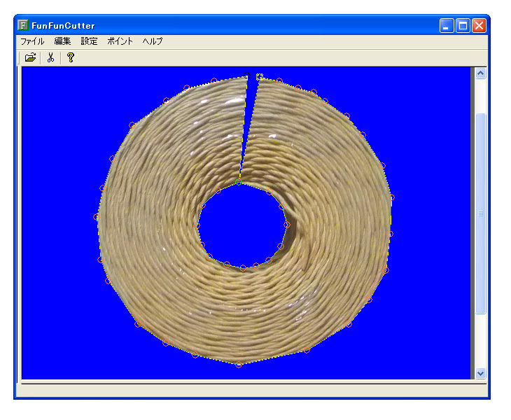Minimize the FunFunCutter window
This screenshot has height=420, width=511.
(447, 26)
